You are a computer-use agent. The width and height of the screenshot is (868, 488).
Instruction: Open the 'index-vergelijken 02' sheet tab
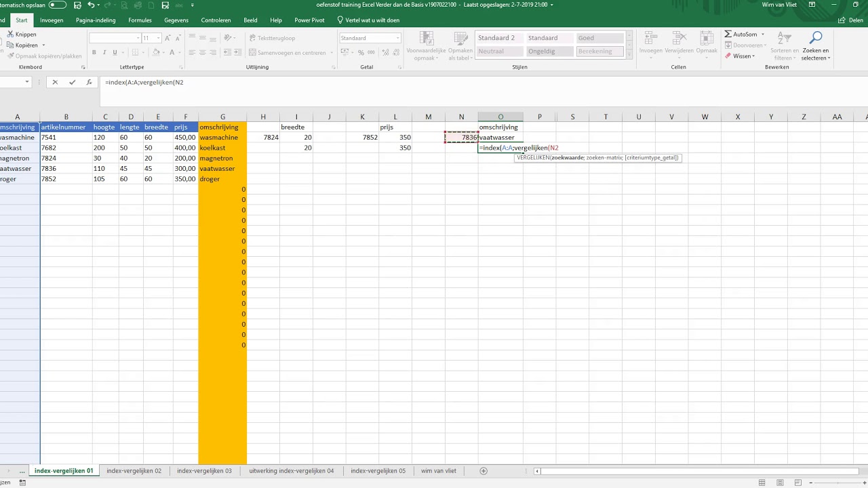click(134, 470)
